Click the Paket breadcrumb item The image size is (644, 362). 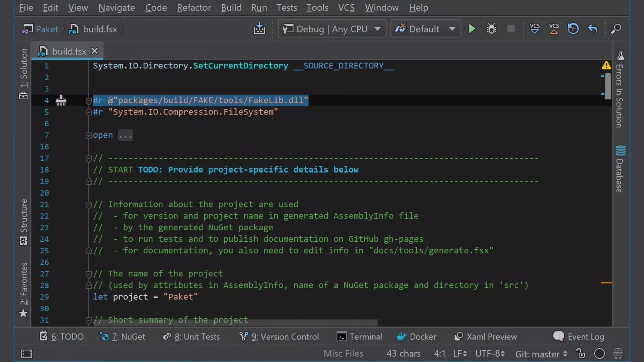click(47, 29)
